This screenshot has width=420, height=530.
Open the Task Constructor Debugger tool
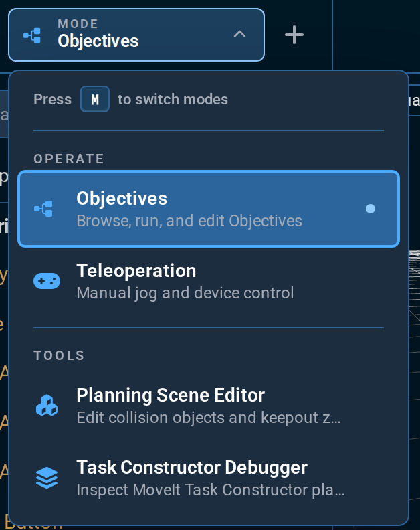tap(209, 478)
